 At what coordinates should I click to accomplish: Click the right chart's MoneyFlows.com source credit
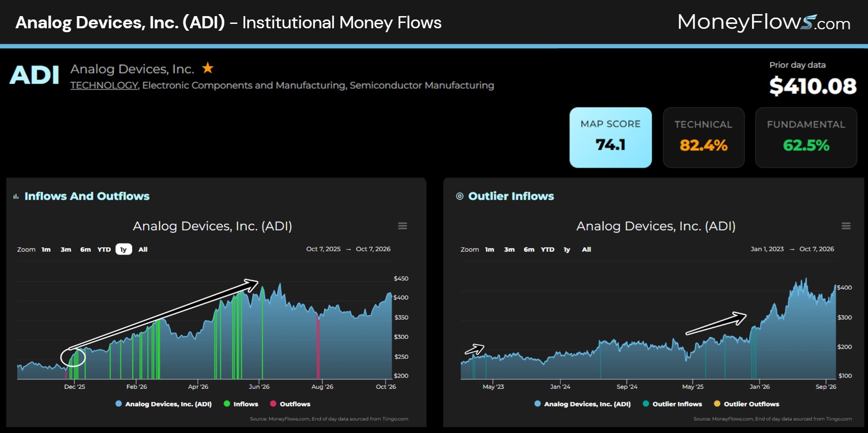click(x=772, y=419)
